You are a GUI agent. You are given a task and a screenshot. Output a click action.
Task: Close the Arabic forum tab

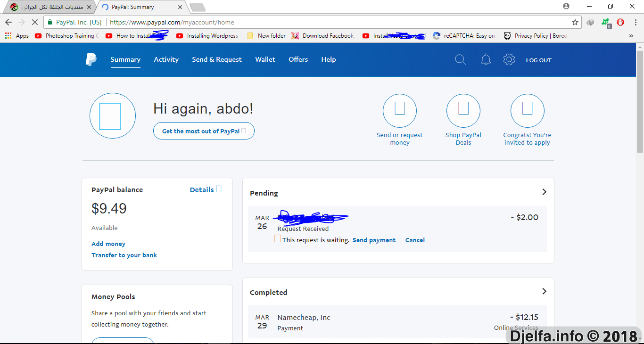(x=89, y=7)
